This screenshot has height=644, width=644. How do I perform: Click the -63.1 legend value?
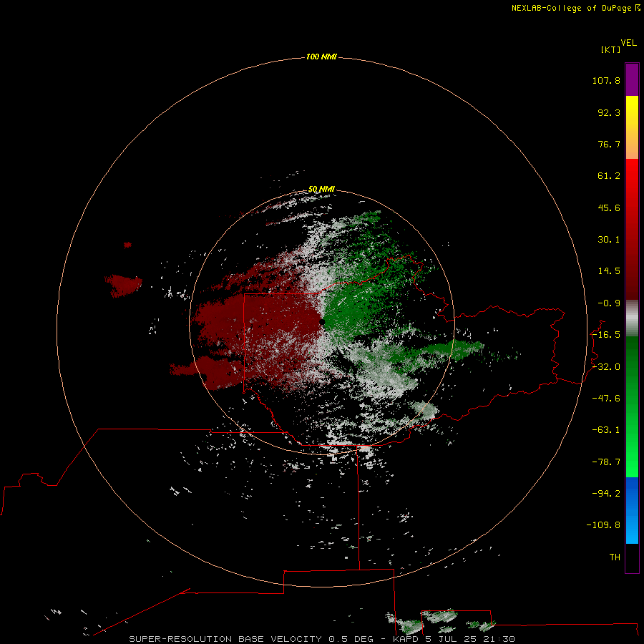(x=606, y=430)
